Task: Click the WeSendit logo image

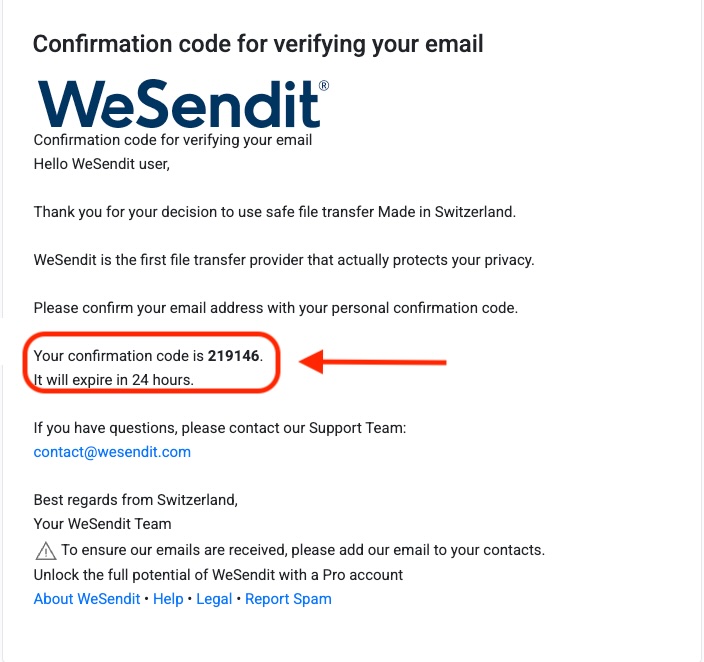Action: 178,103
